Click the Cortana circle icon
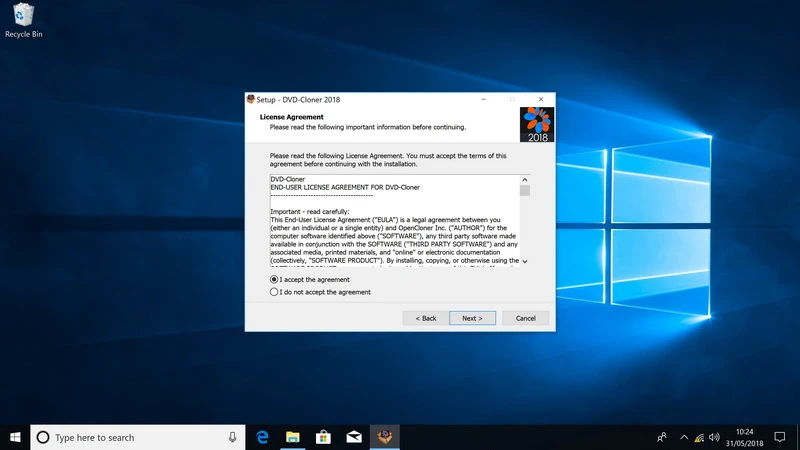Image resolution: width=800 pixels, height=450 pixels. [43, 437]
